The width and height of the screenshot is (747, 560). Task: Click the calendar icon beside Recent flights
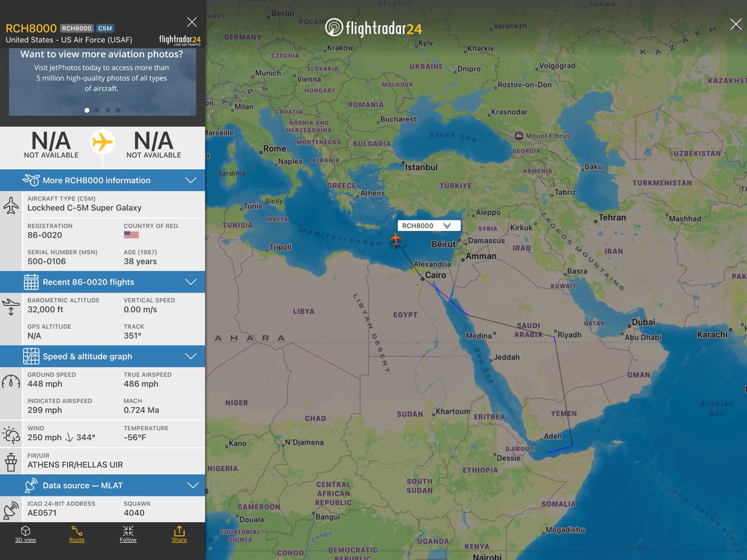pyautogui.click(x=31, y=282)
